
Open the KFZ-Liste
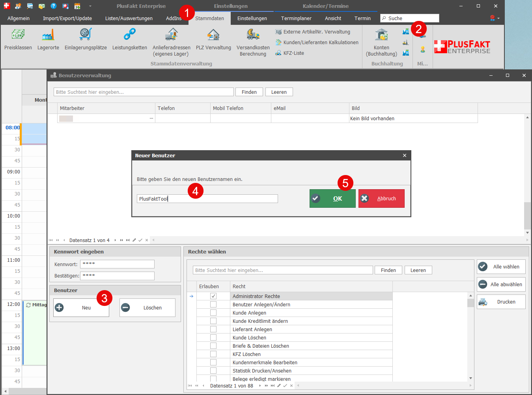point(290,53)
